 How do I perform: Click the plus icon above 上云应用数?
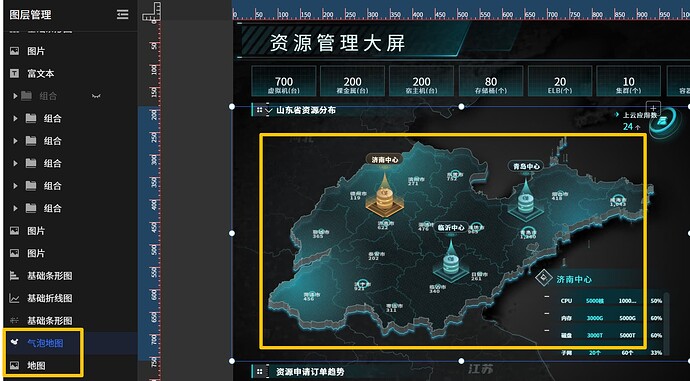pos(653,108)
